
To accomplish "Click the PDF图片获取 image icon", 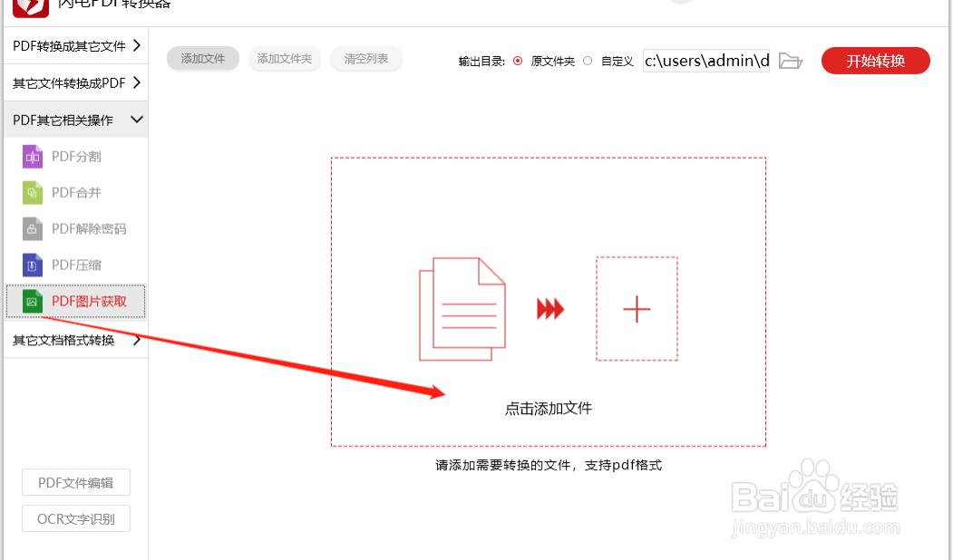I will 33,301.
